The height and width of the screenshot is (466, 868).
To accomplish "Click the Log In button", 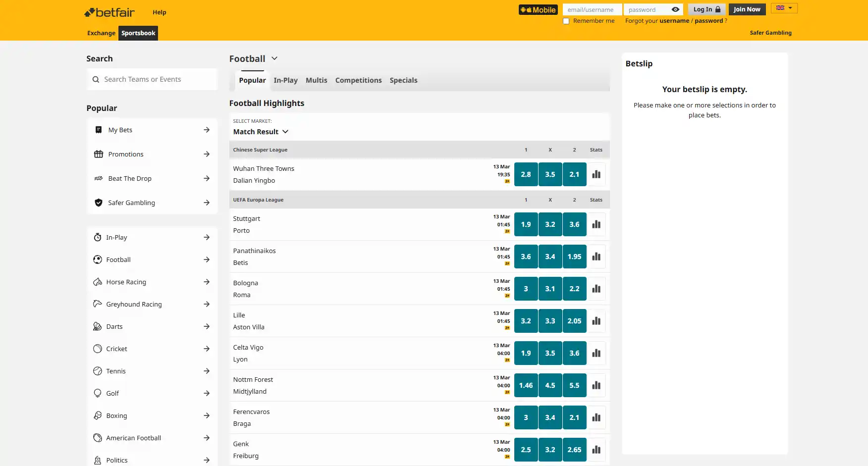I will point(707,9).
